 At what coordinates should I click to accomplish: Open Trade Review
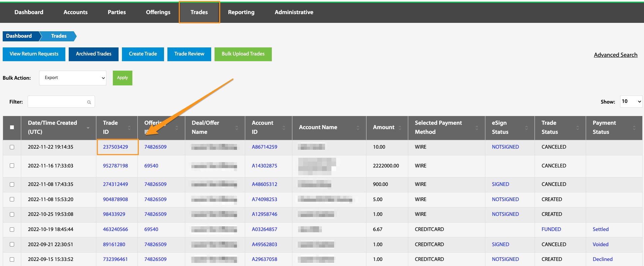189,54
